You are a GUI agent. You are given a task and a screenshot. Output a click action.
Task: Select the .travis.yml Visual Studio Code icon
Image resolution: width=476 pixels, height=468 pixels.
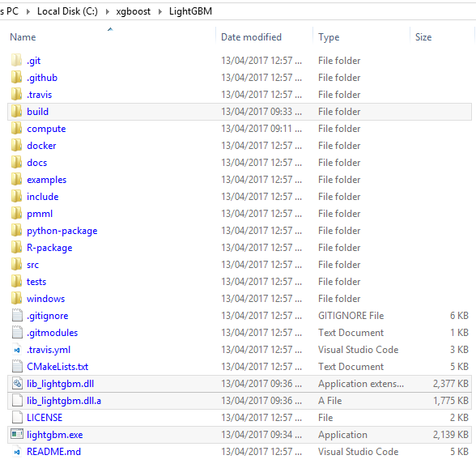(x=17, y=350)
